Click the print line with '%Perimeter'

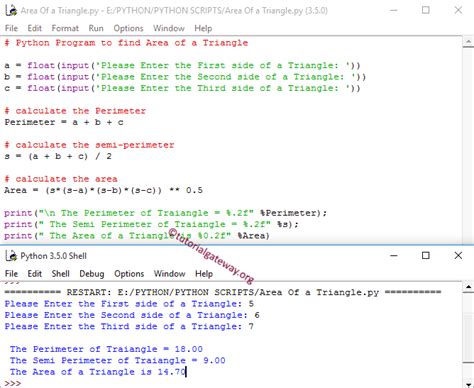165,213
